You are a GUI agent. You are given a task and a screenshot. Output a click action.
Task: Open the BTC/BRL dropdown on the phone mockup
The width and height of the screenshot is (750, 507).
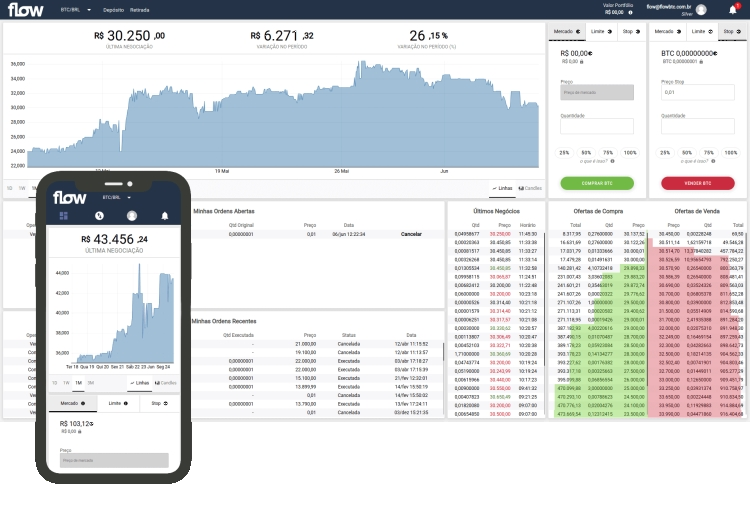coord(116,198)
